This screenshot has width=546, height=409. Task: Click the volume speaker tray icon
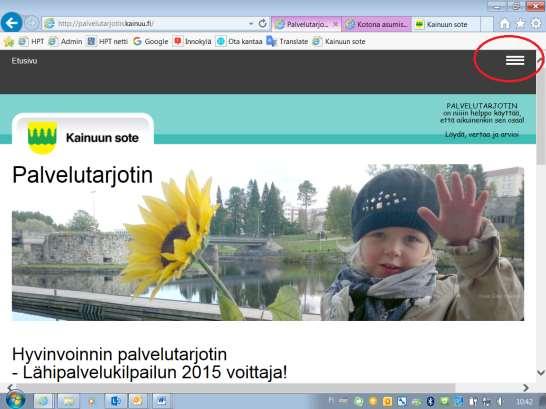[x=500, y=401]
